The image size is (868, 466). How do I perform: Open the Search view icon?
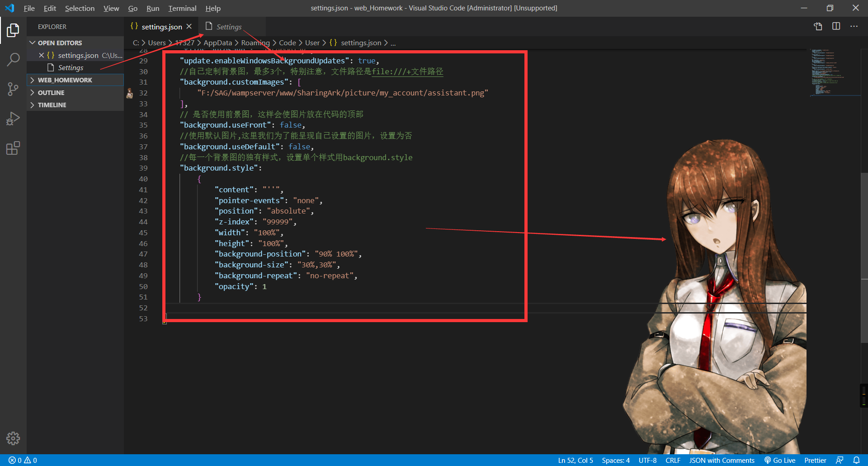[x=13, y=59]
